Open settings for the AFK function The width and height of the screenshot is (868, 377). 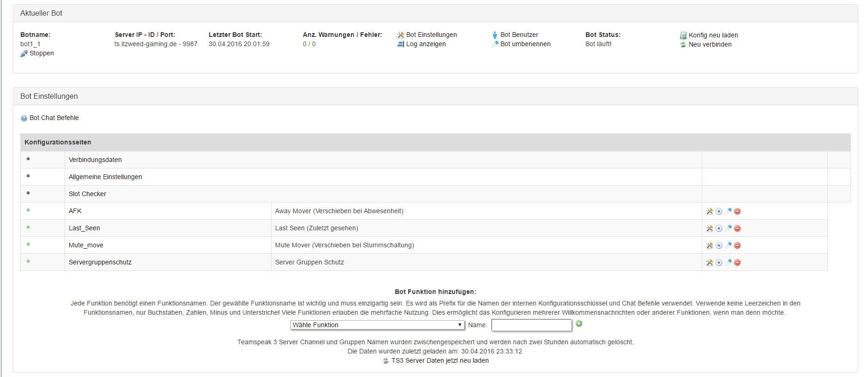[710, 211]
